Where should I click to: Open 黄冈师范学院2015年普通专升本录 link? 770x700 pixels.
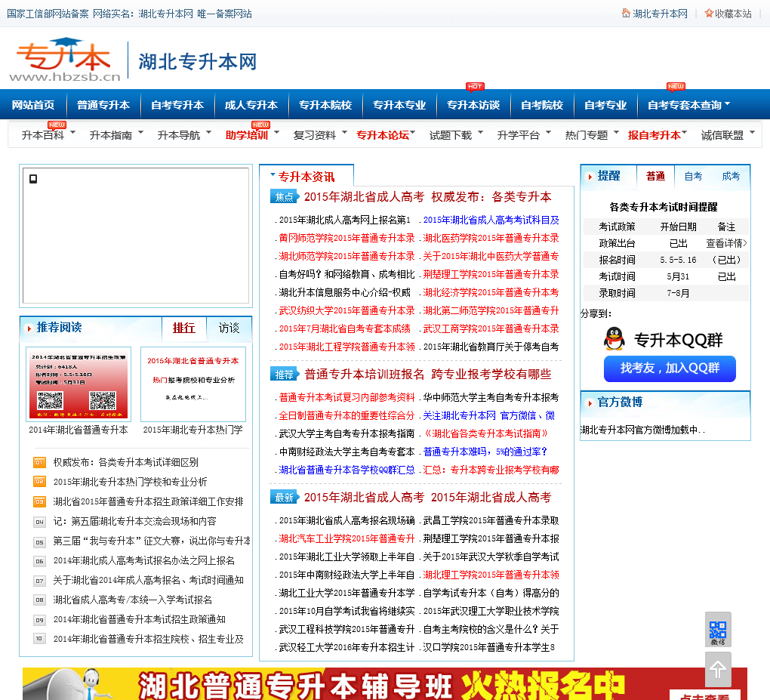pos(346,239)
